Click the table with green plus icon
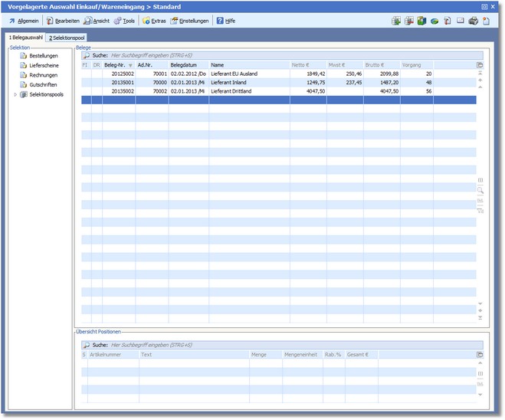Viewport: 505px width, 420px height. tap(396, 21)
